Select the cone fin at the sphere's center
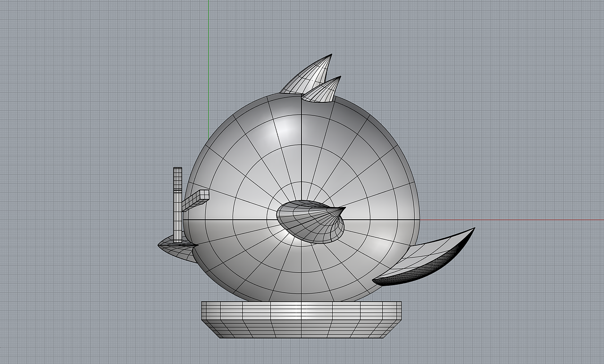 [310, 222]
